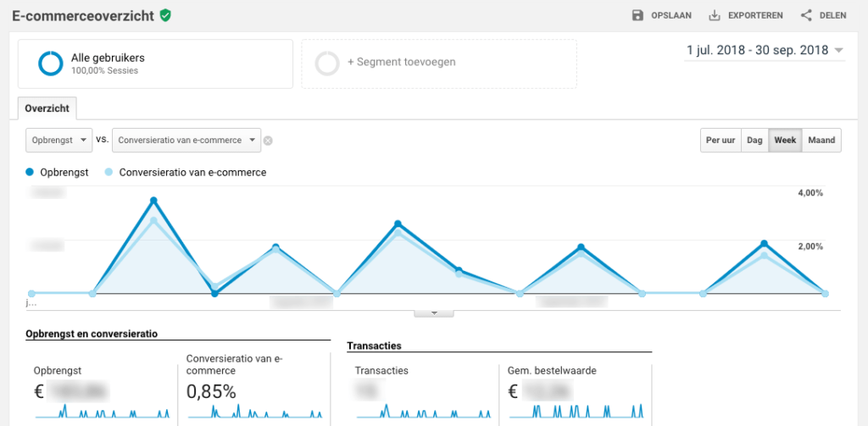Screen dimensions: 868x426
Task: Click the Exporteren download icon
Action: click(714, 15)
